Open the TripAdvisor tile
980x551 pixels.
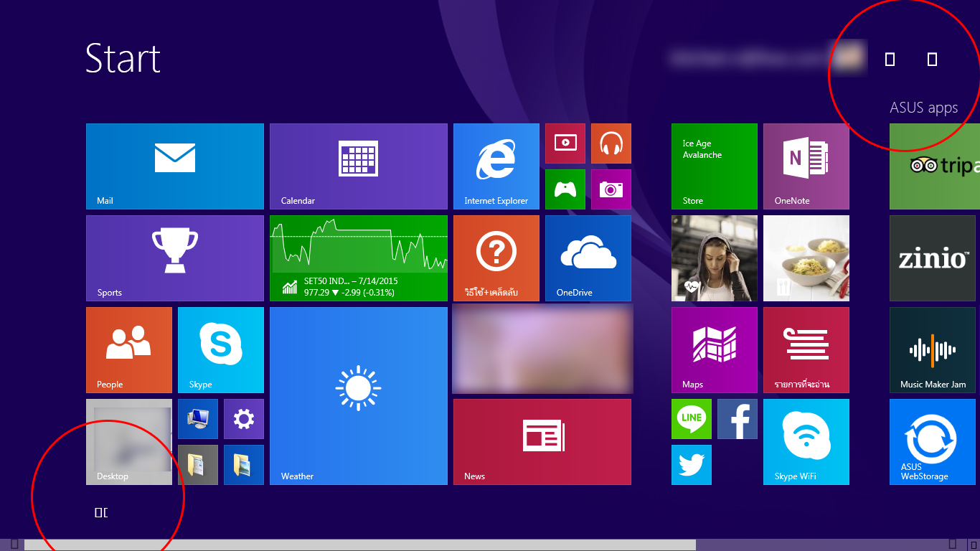[935, 166]
